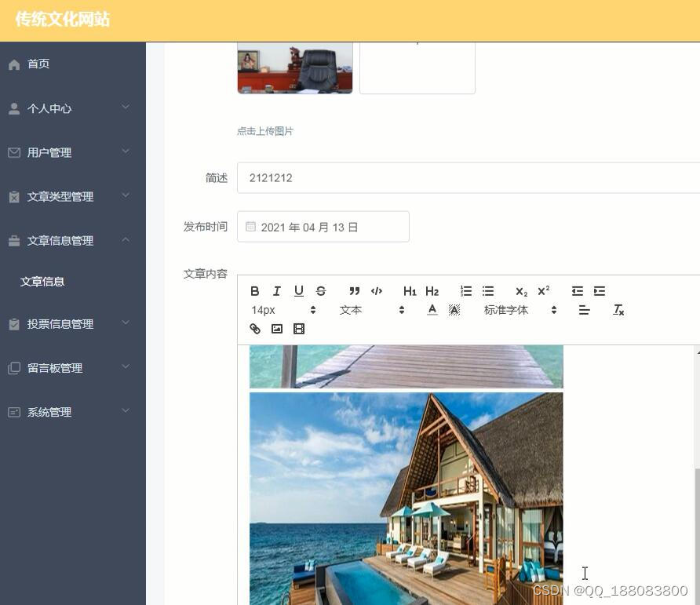Viewport: 700px width, 605px height.
Task: Click the blockquote icon in the editor toolbar
Action: [354, 290]
